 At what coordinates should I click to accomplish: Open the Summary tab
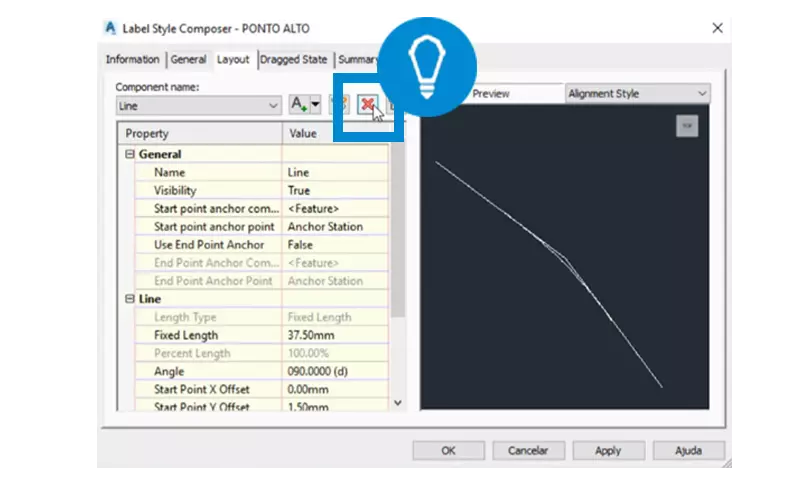click(x=357, y=59)
